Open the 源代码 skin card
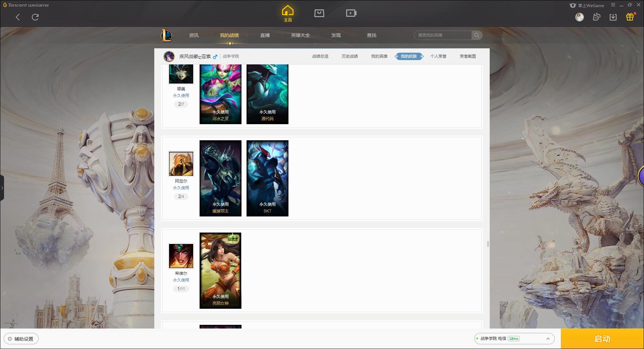 [267, 94]
